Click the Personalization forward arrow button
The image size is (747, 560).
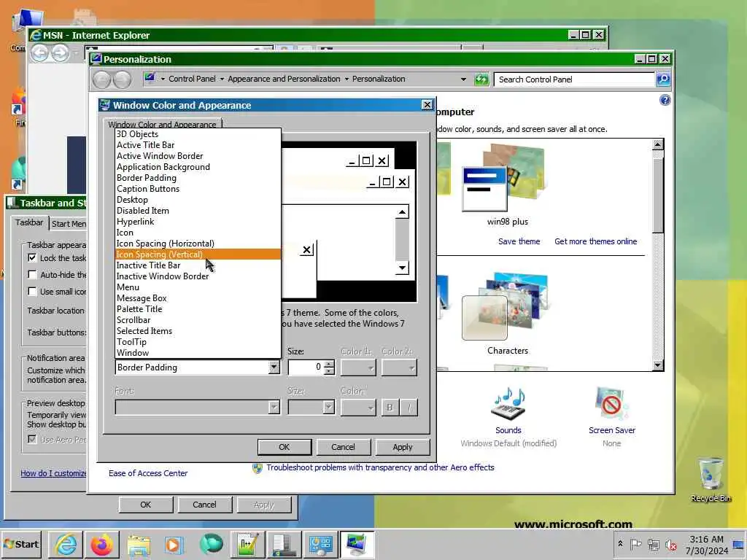click(123, 79)
